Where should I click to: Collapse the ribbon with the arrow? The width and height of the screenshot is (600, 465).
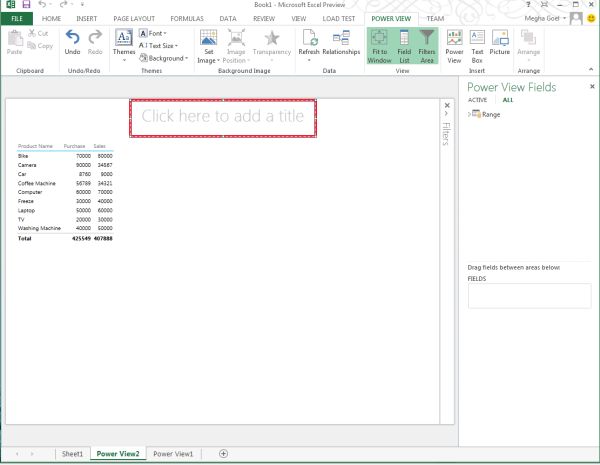591,70
